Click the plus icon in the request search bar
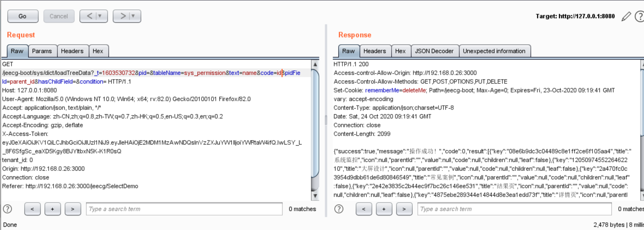 pyautogui.click(x=52, y=209)
